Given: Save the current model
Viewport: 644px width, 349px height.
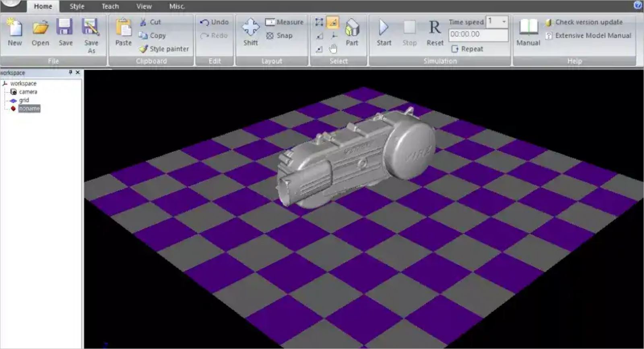Looking at the screenshot, I should pyautogui.click(x=65, y=33).
